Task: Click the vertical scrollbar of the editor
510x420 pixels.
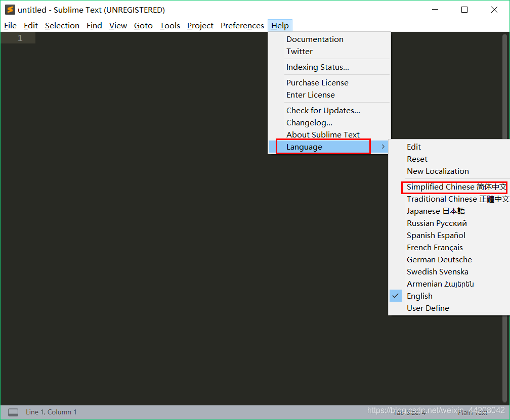Action: (x=505, y=218)
